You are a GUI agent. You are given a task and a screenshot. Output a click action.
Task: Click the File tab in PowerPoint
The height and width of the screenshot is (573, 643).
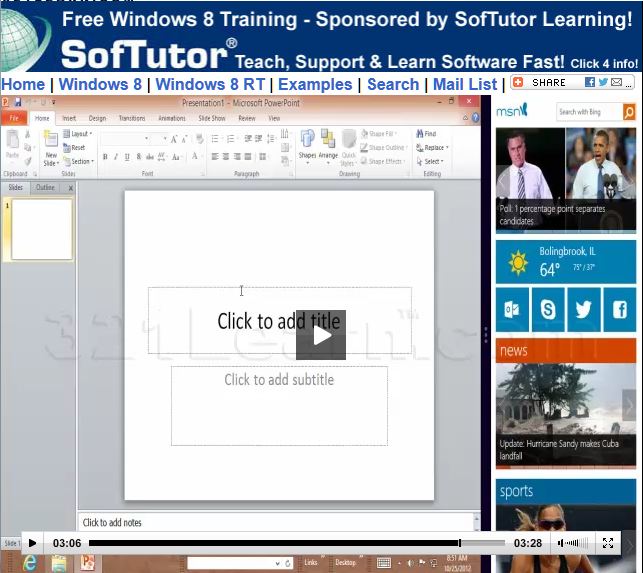[x=14, y=118]
